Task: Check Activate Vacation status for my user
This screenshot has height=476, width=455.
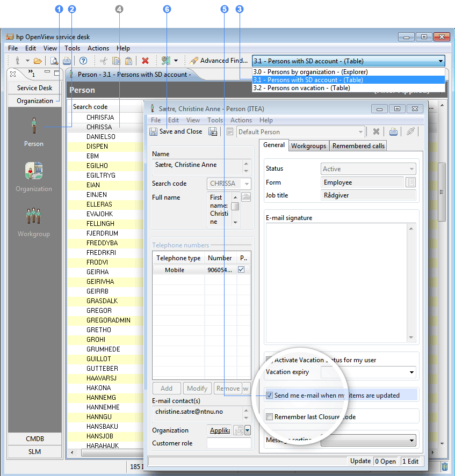Action: click(270, 360)
